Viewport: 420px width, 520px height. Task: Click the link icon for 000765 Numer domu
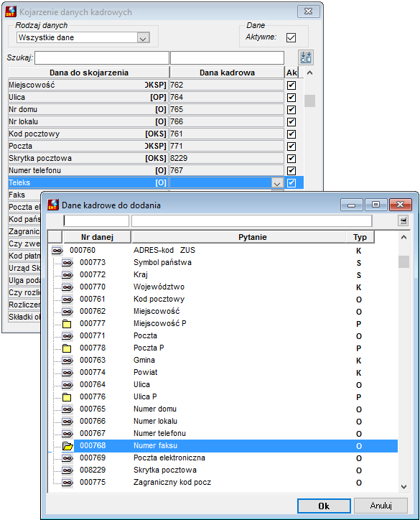(67, 409)
